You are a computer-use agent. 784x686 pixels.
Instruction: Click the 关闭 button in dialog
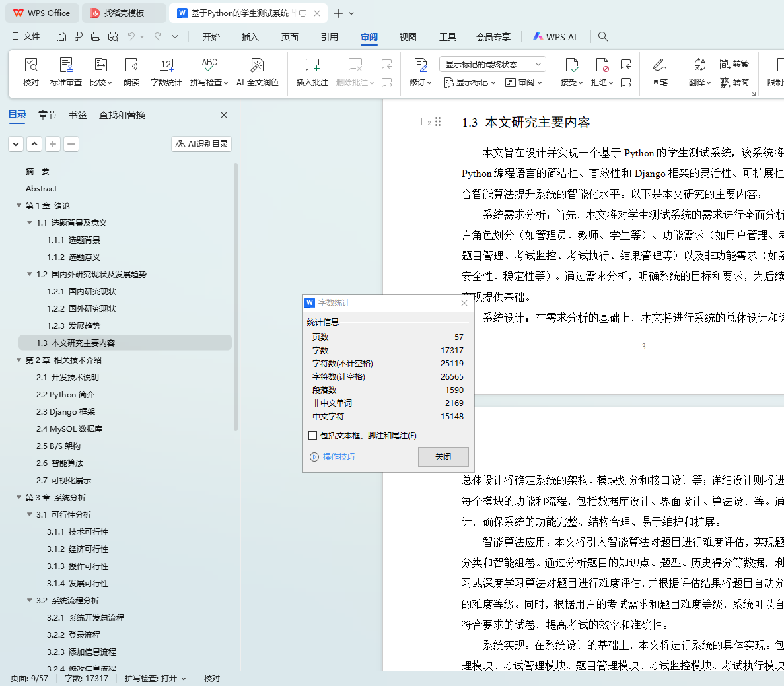443,456
